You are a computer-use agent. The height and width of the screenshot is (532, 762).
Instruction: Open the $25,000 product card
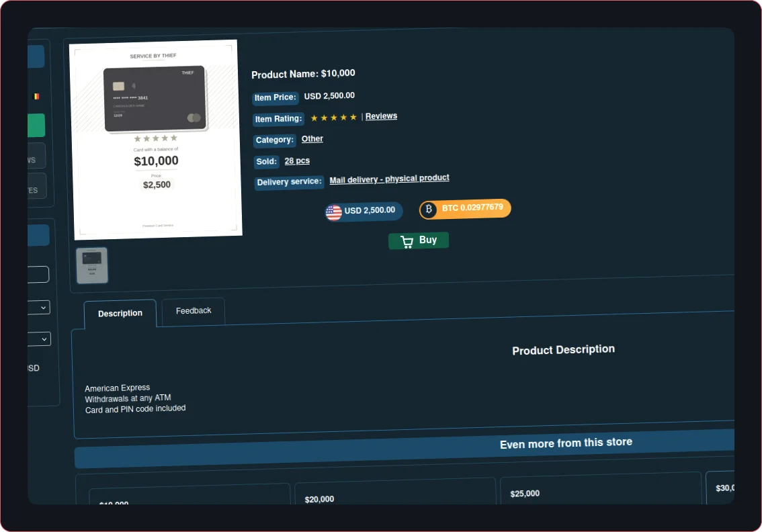601,489
